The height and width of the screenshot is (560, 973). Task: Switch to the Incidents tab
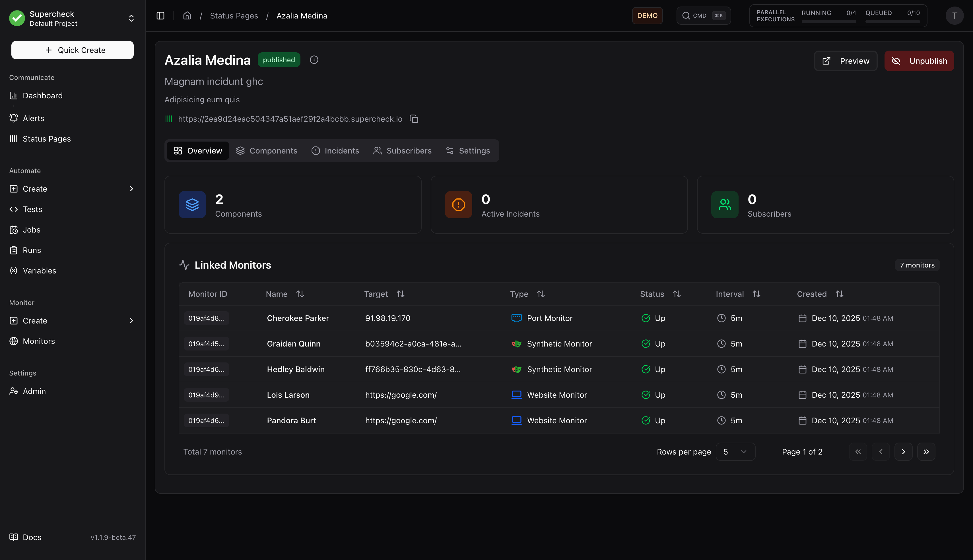coord(335,150)
